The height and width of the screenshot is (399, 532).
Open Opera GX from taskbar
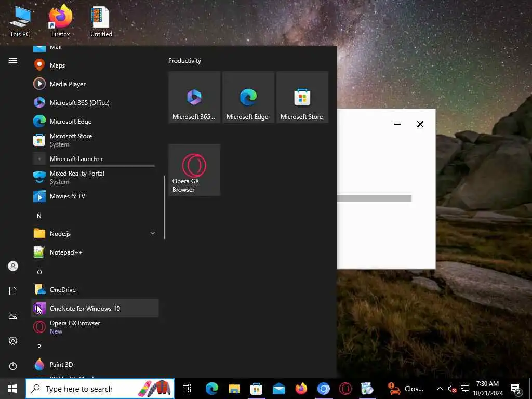coord(345,389)
